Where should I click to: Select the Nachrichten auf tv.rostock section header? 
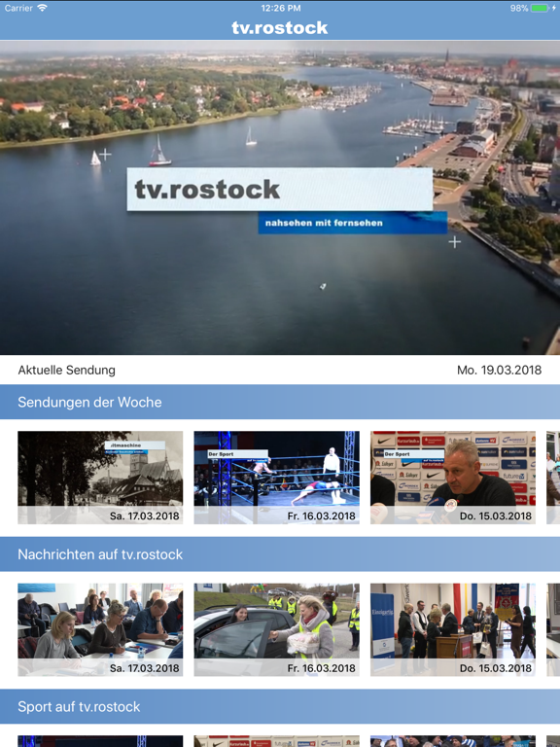coord(280,554)
